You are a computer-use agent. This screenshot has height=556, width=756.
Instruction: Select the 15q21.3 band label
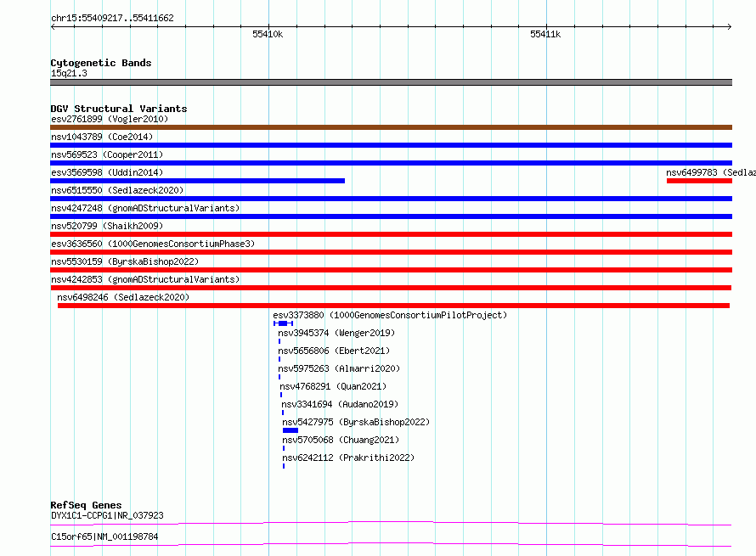click(x=69, y=73)
